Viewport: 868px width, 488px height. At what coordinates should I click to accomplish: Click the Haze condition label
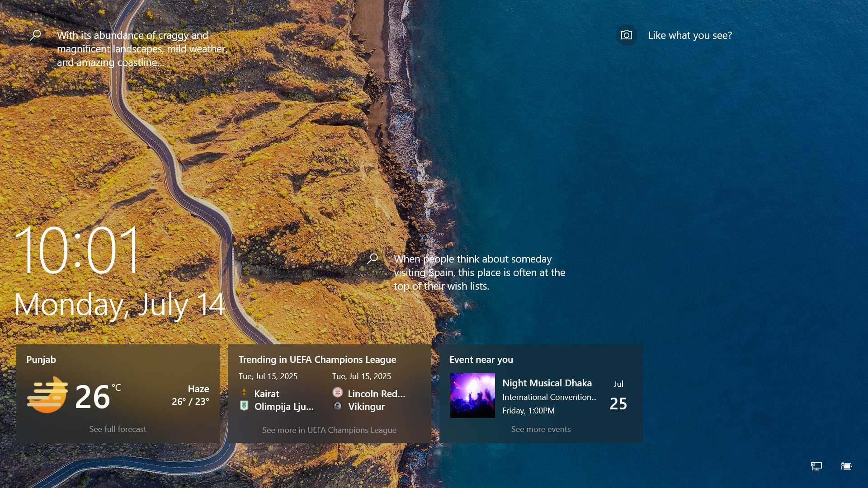click(x=198, y=389)
